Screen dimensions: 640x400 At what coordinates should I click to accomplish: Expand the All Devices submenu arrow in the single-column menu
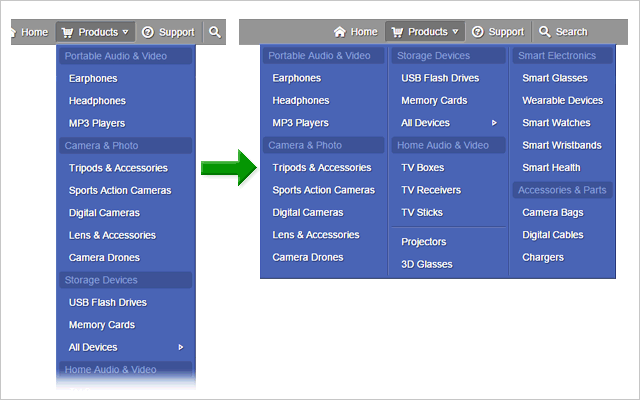tap(181, 347)
